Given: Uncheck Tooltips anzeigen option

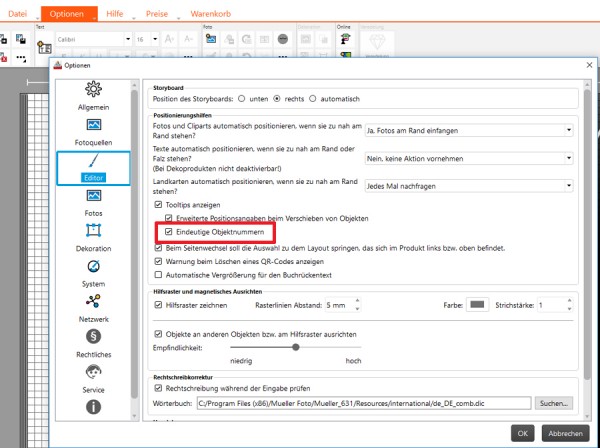Looking at the screenshot, I should tap(156, 205).
